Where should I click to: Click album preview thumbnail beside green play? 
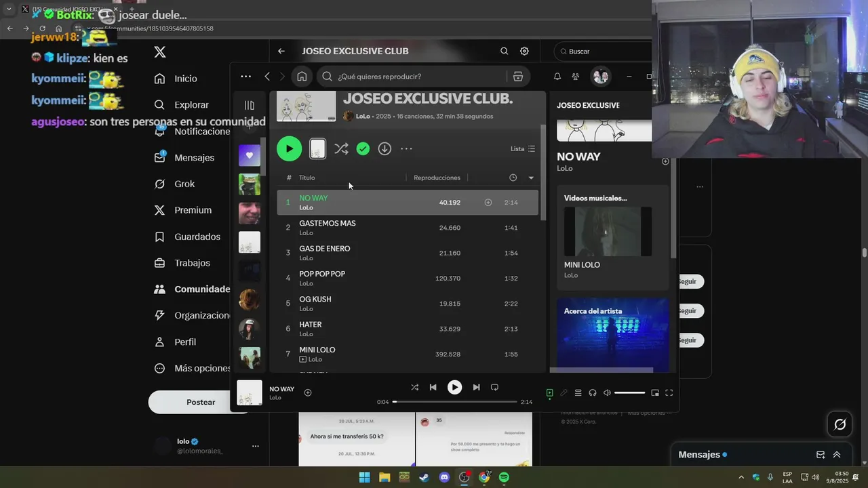317,148
